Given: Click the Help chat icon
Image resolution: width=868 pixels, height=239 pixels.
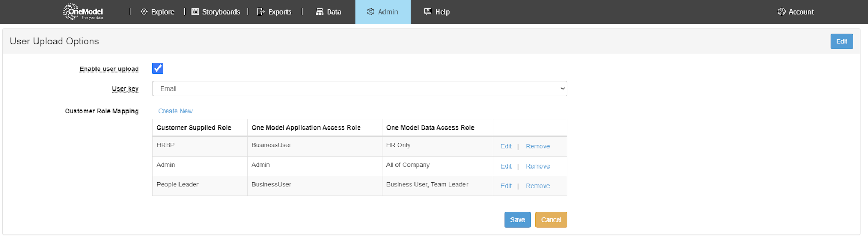Looking at the screenshot, I should [x=427, y=11].
